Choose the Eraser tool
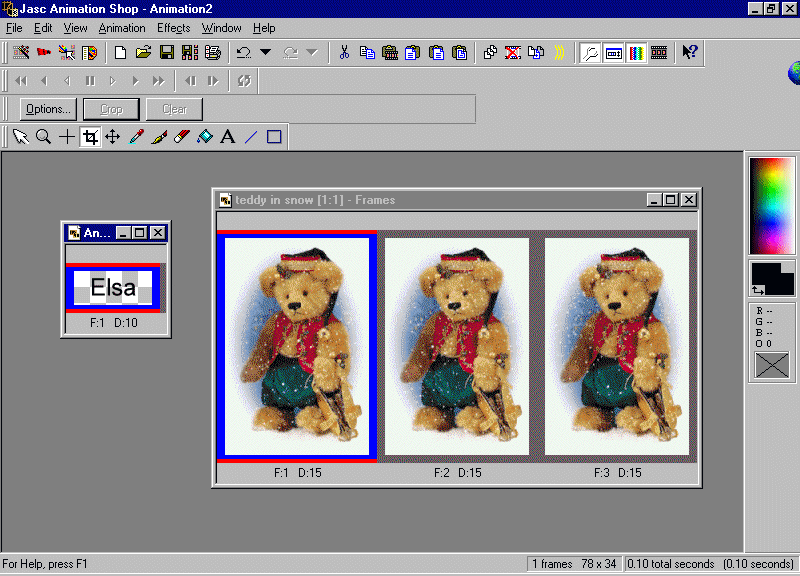 click(181, 137)
